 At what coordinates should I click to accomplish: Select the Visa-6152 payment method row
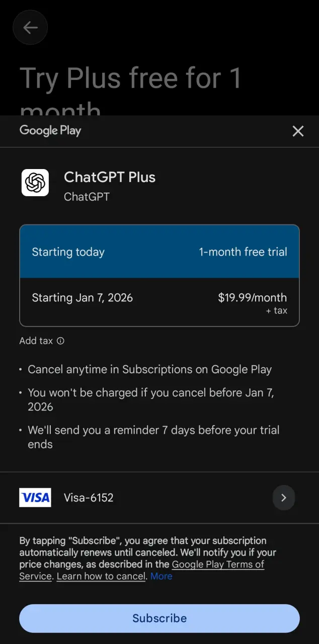tap(159, 498)
